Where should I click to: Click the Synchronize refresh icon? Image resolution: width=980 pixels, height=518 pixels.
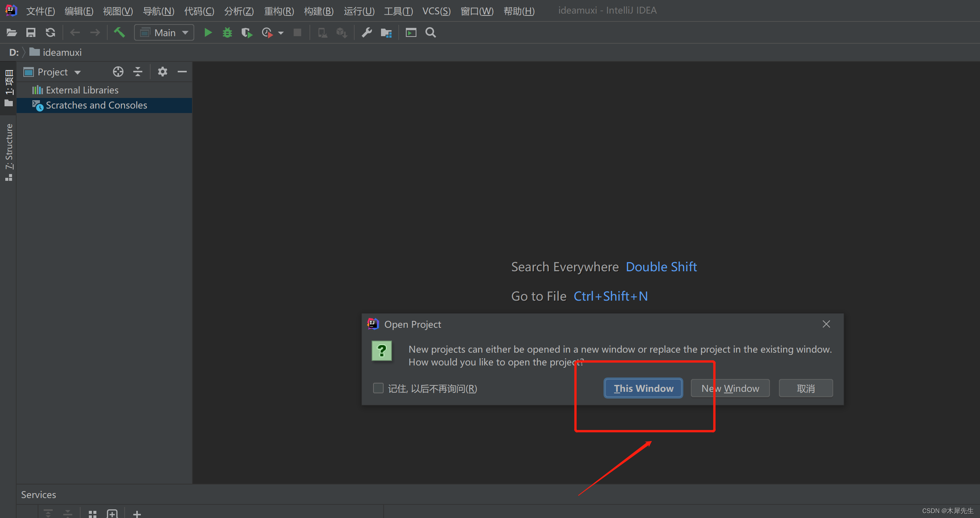click(x=50, y=33)
